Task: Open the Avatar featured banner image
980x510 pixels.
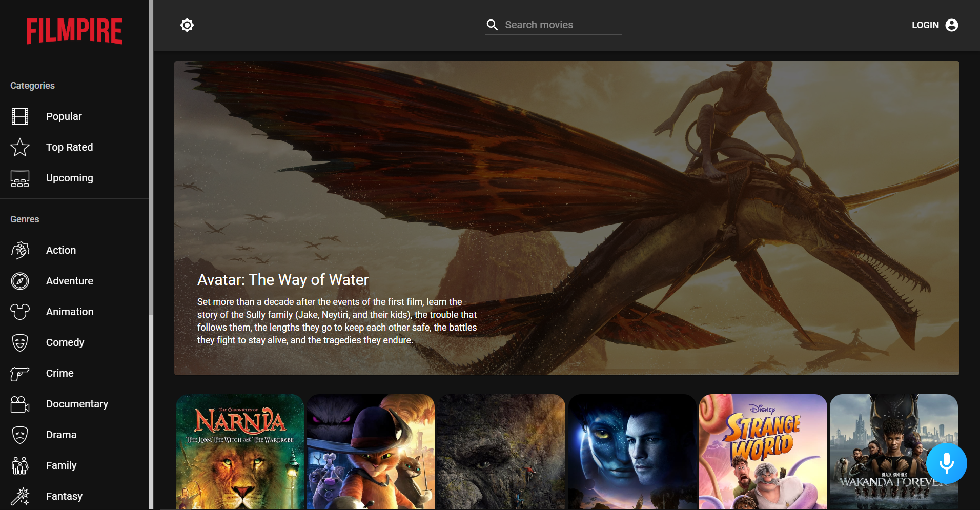Action: (566, 218)
